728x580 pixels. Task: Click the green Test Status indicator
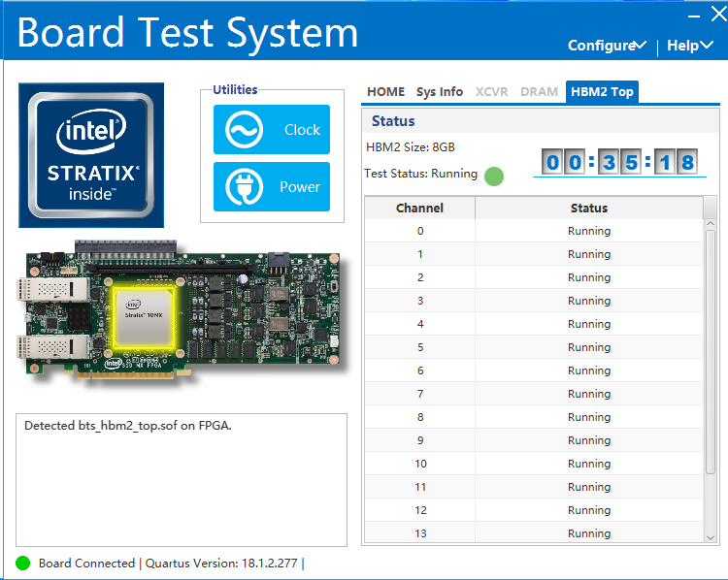[x=493, y=177]
